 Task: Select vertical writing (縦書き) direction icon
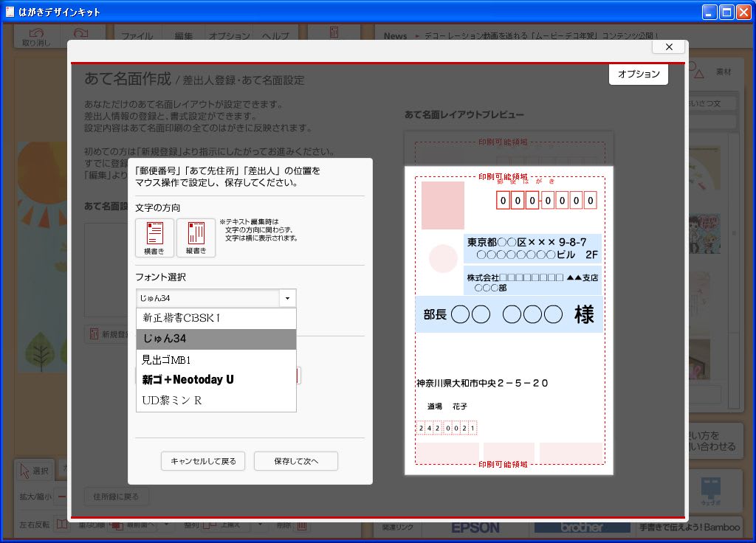pyautogui.click(x=196, y=238)
